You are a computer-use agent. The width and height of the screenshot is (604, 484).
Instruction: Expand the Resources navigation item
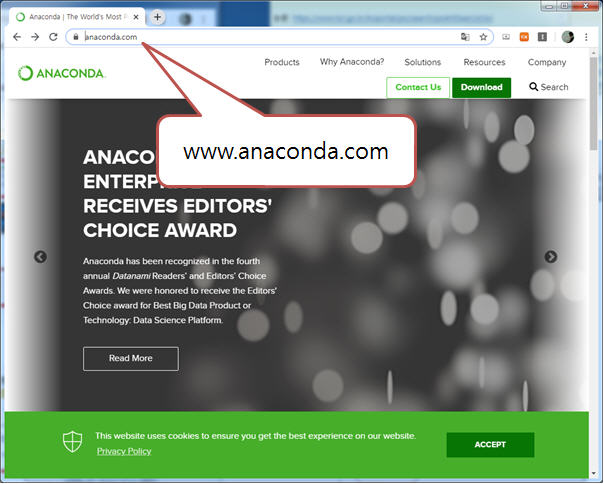tap(484, 62)
